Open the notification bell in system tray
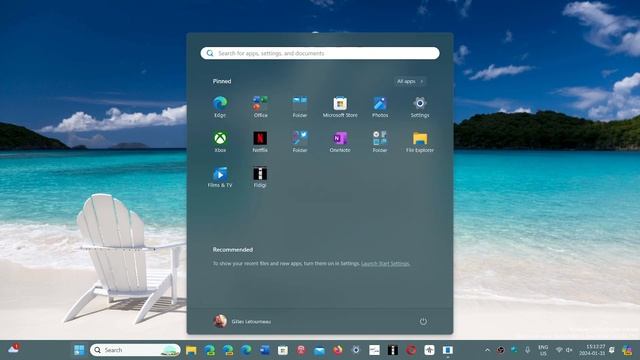The width and height of the screenshot is (640, 360). [x=612, y=350]
